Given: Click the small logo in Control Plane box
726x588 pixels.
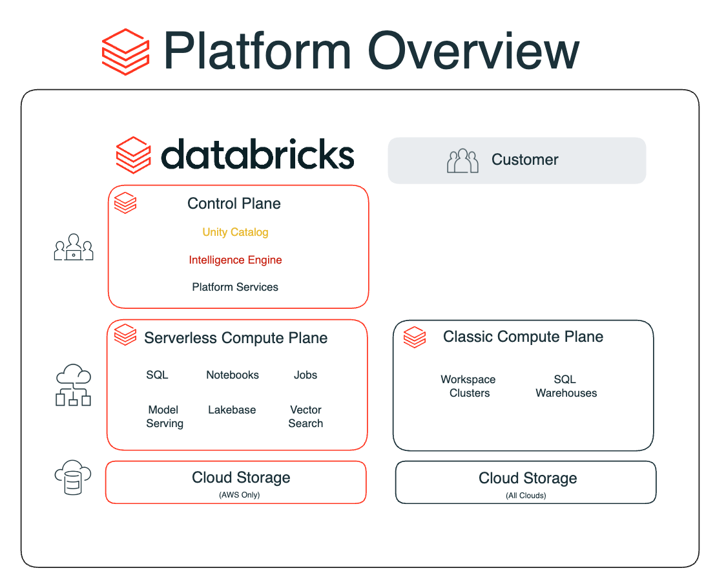Looking at the screenshot, I should tap(125, 203).
